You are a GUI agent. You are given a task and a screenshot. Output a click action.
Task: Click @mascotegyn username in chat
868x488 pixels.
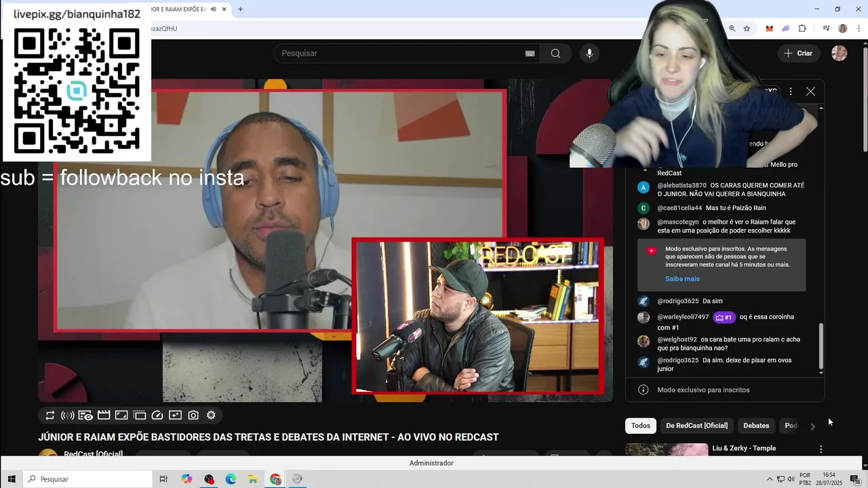[x=677, y=222]
